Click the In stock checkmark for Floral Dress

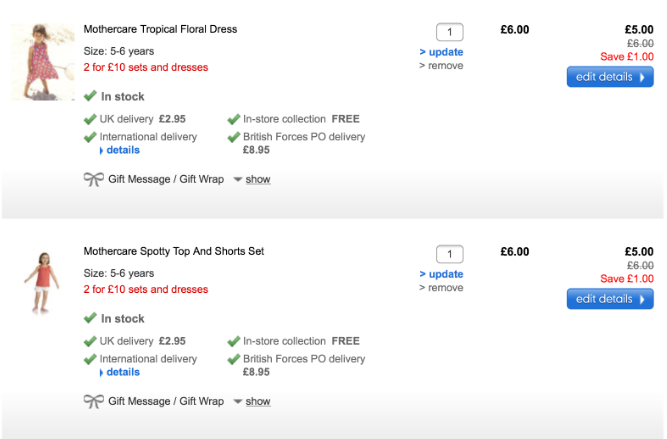click(x=90, y=96)
